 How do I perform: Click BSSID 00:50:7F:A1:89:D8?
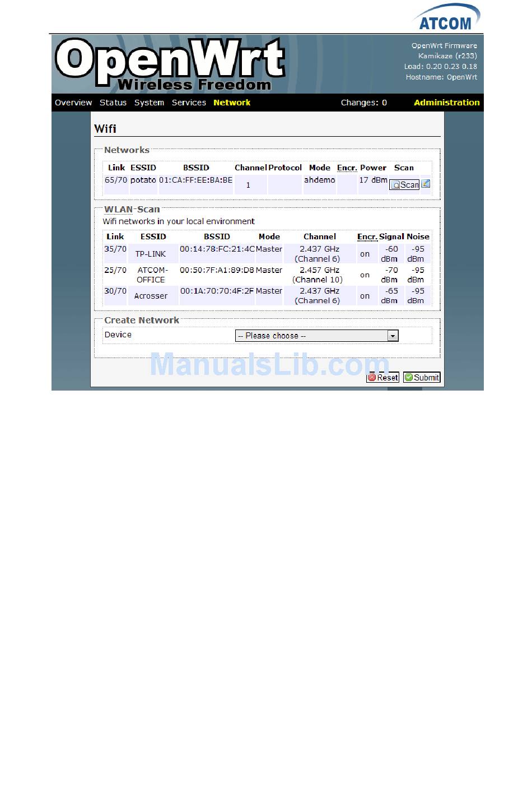click(x=217, y=270)
